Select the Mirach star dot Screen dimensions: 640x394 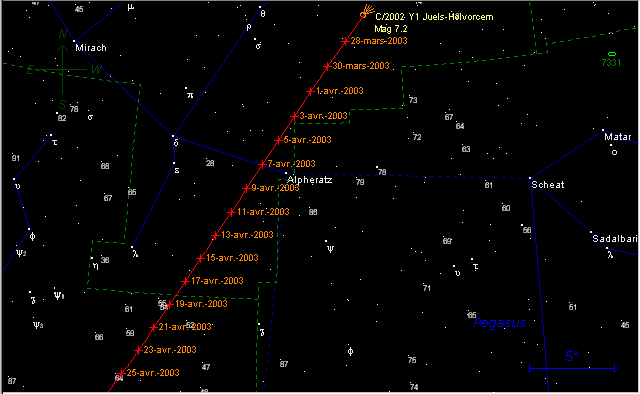(74, 41)
